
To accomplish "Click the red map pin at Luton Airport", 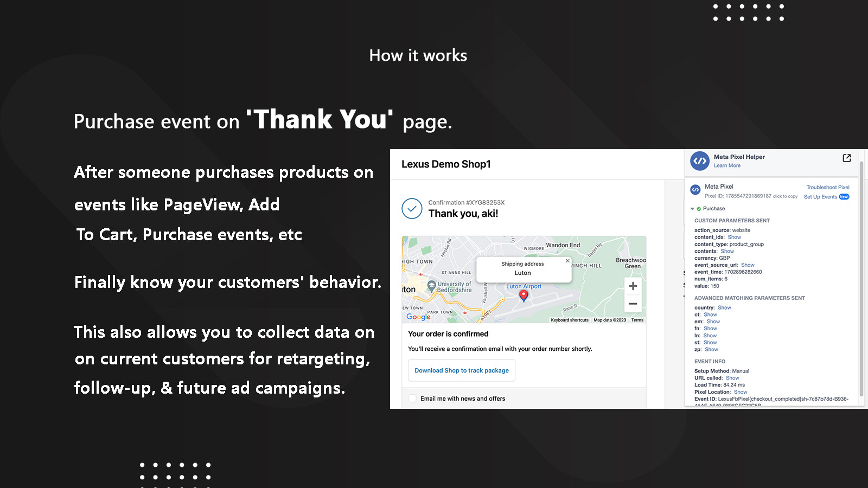I will pyautogui.click(x=524, y=296).
